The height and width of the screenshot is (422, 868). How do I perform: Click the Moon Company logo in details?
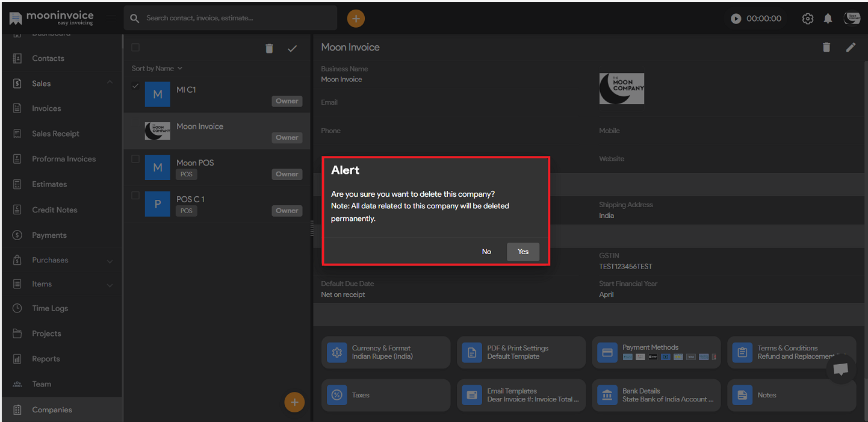click(622, 88)
